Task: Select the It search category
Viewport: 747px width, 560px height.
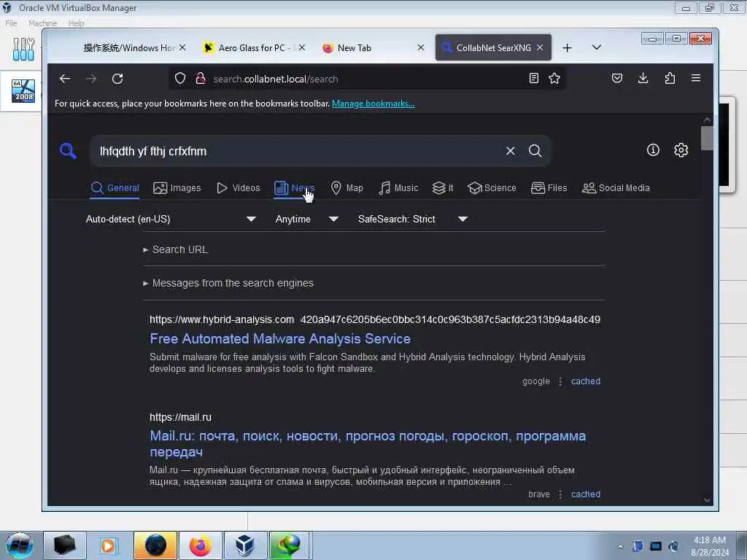Action: pos(443,188)
